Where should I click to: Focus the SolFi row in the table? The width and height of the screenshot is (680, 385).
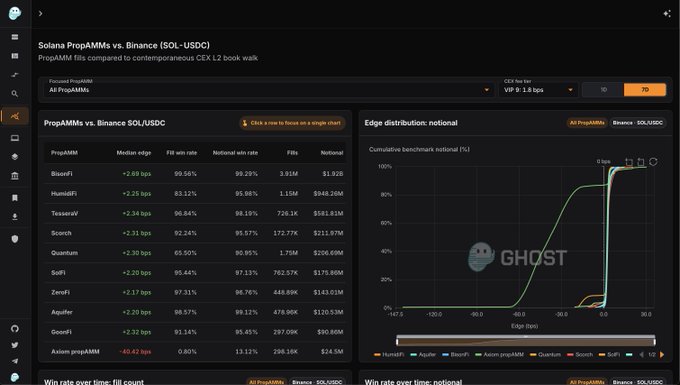click(x=195, y=273)
